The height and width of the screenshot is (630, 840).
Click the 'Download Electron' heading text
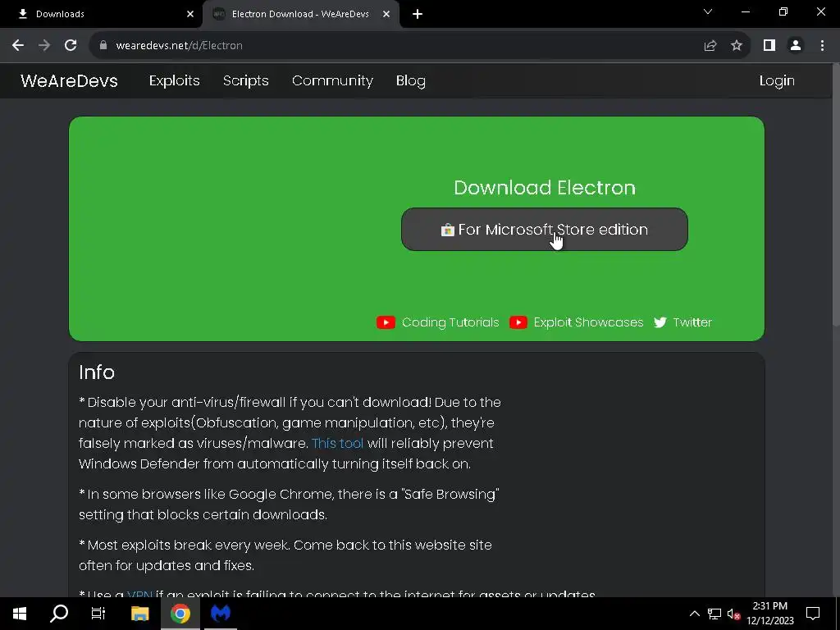point(545,188)
